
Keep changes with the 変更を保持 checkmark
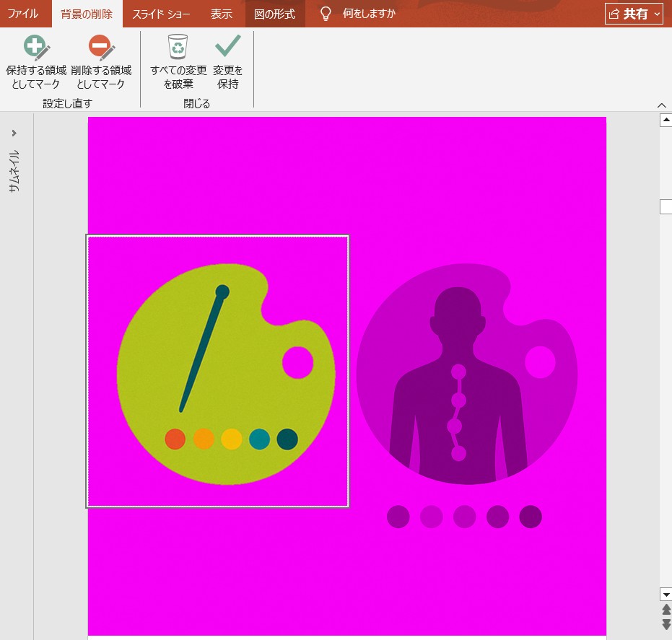point(227,62)
